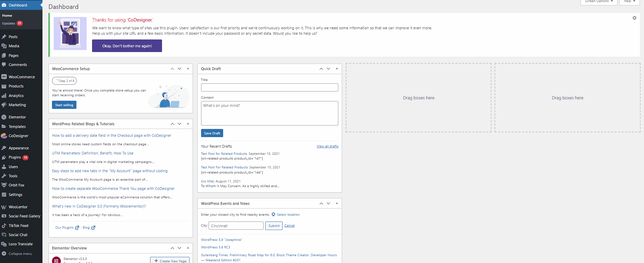Open 'What's new in CoDesigner 3.0' article
The height and width of the screenshot is (263, 644).
pos(99,206)
